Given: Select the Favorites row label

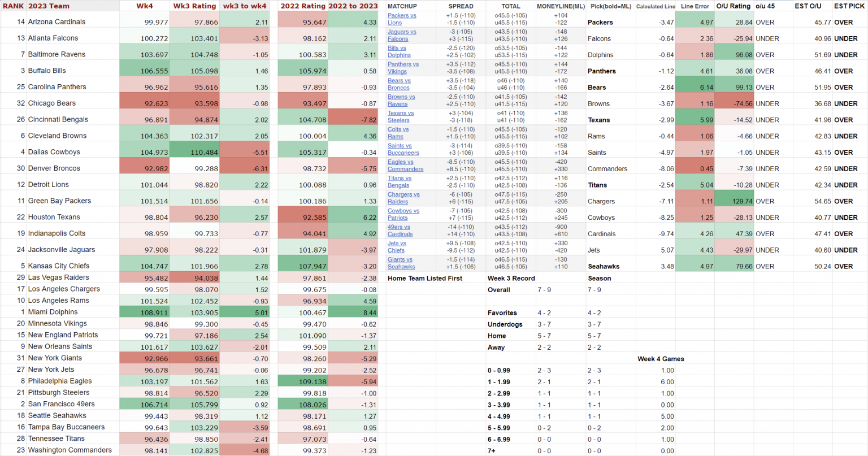Looking at the screenshot, I should (502, 313).
